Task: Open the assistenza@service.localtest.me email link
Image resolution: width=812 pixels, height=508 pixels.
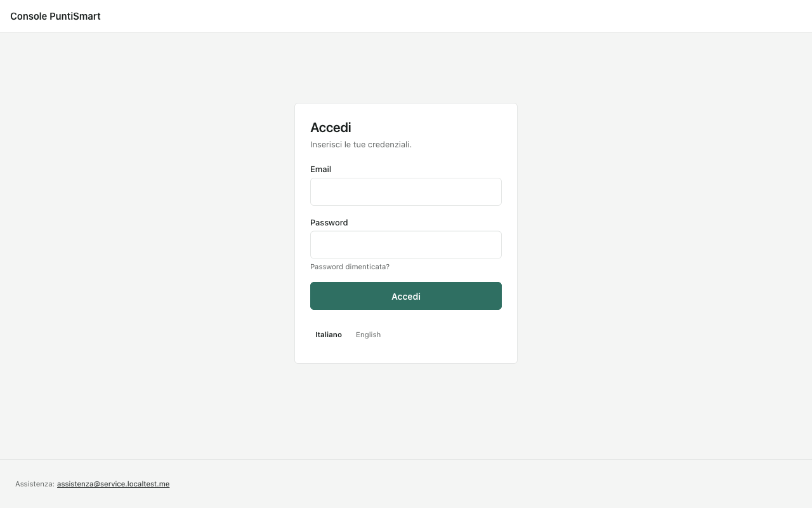Action: [113, 484]
